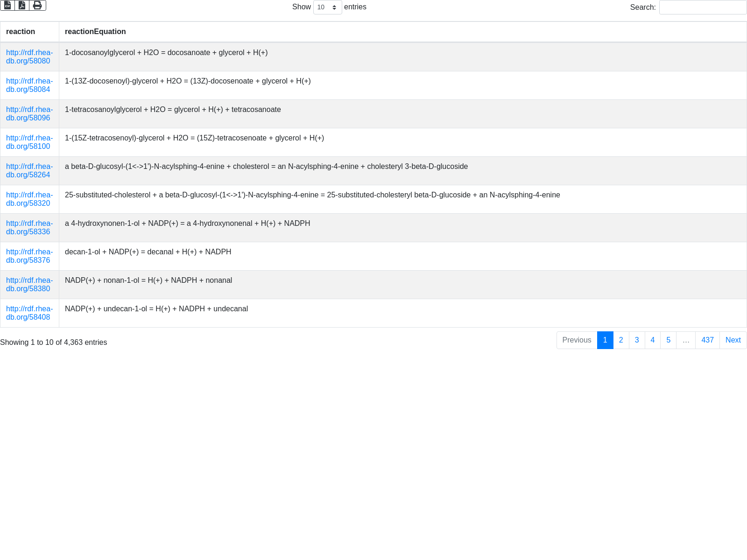Open reaction link 58264
This screenshot has height=560, width=747.
click(x=29, y=171)
